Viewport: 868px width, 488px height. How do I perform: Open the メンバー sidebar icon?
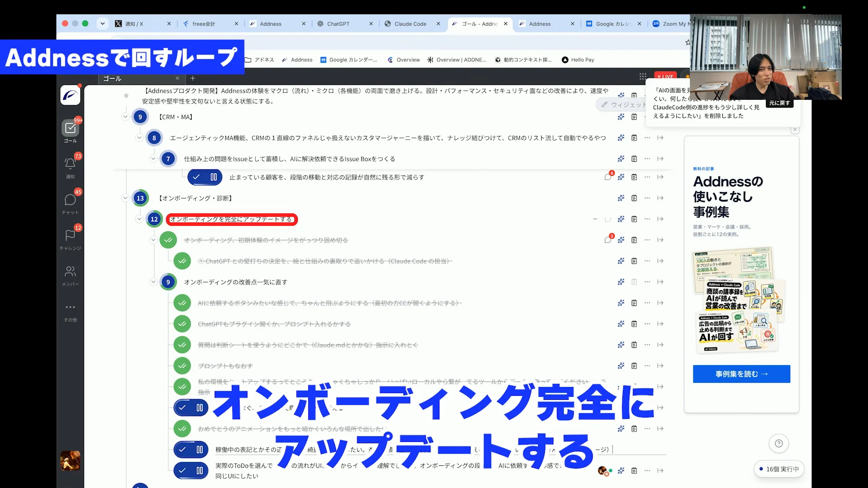coord(70,271)
